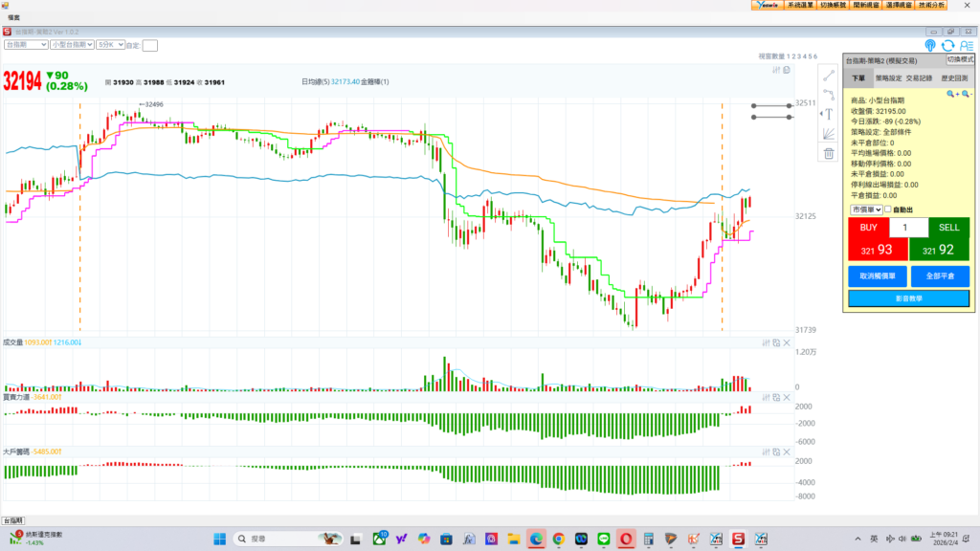Click the blue refresh arrows icon

(x=948, y=45)
